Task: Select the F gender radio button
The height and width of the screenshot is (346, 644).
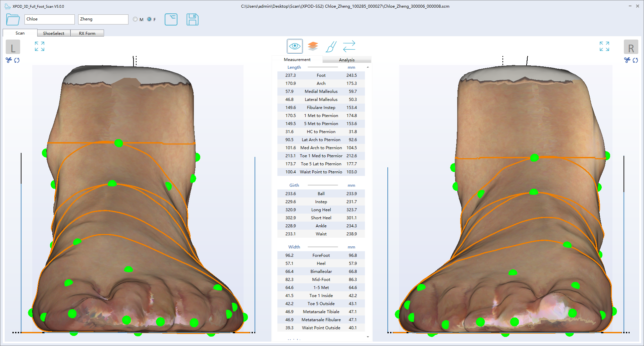Action: 149,19
